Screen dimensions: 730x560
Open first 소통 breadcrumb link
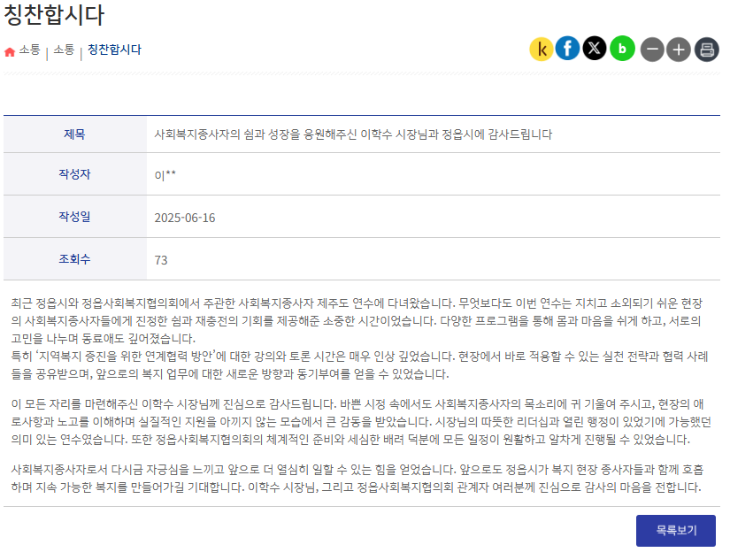[x=29, y=50]
